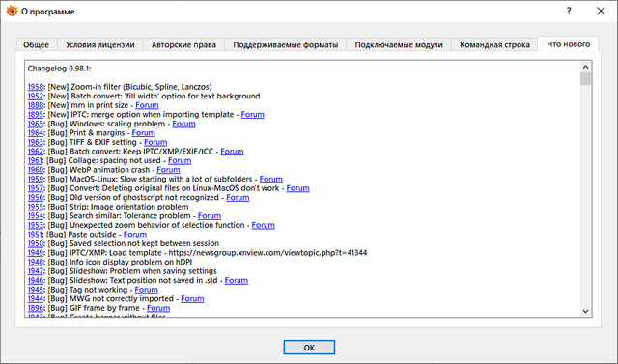
Task: Click the Changelog 0.98.1 heading text
Action: [59, 69]
